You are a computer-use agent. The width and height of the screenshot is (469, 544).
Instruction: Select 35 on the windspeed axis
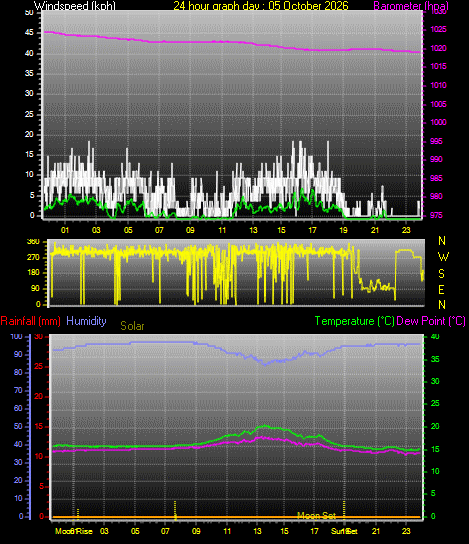point(29,73)
